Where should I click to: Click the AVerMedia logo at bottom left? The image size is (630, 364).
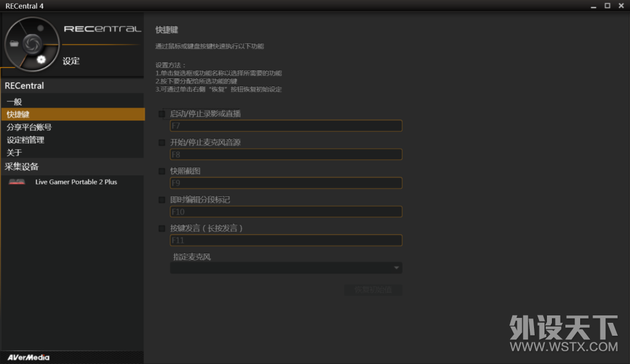(28, 357)
